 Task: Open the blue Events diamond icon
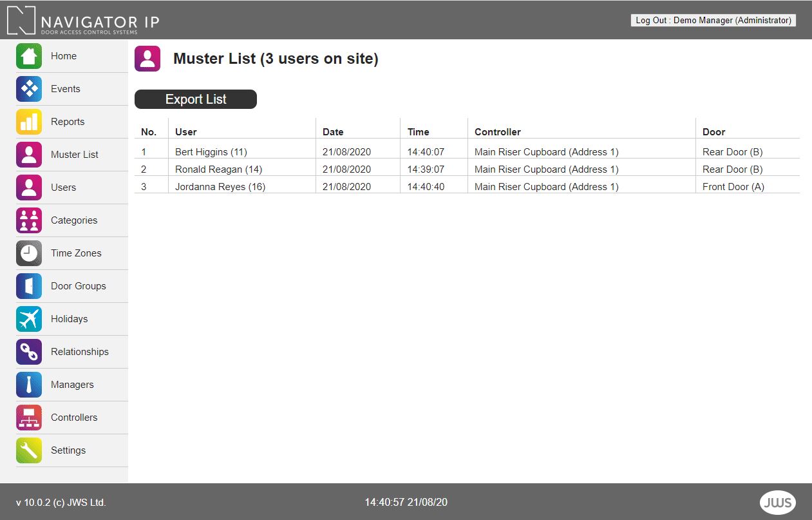coord(29,89)
